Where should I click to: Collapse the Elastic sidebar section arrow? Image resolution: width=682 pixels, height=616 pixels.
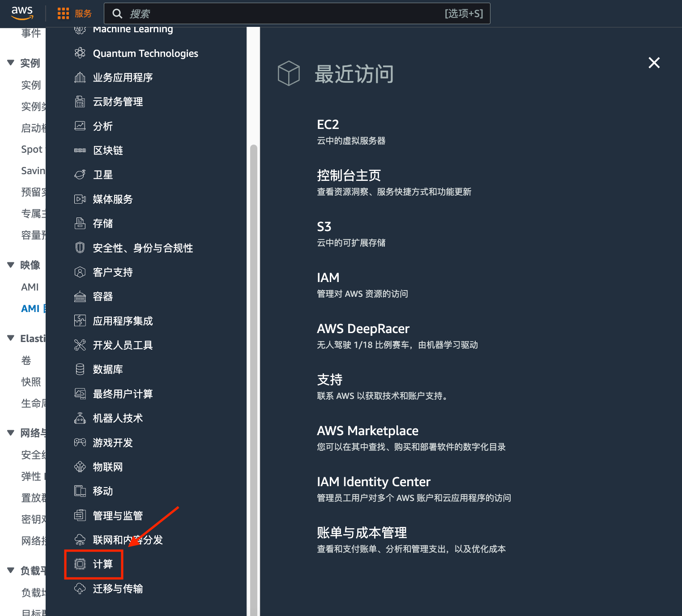(x=11, y=338)
